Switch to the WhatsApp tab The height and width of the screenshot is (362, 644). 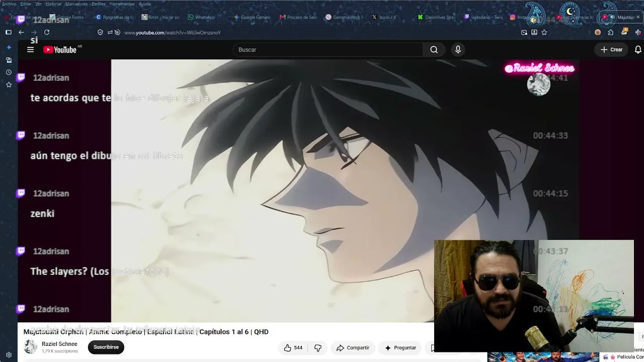point(201,17)
